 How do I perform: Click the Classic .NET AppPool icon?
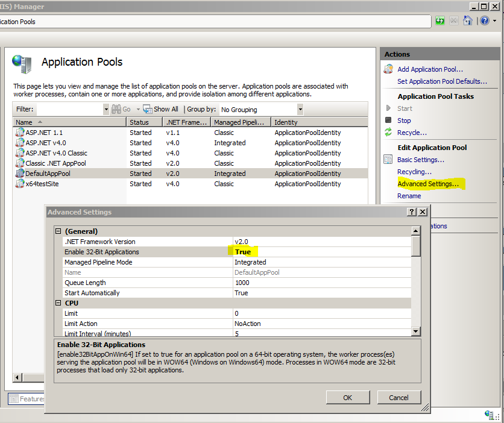[20, 163]
